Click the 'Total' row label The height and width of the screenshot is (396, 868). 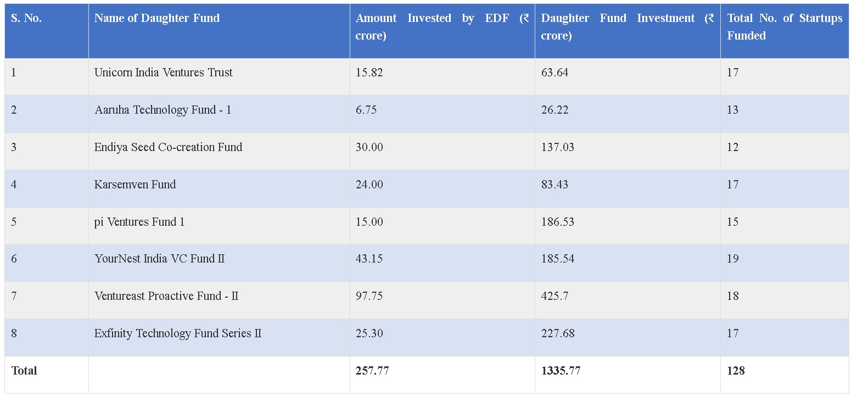(24, 371)
